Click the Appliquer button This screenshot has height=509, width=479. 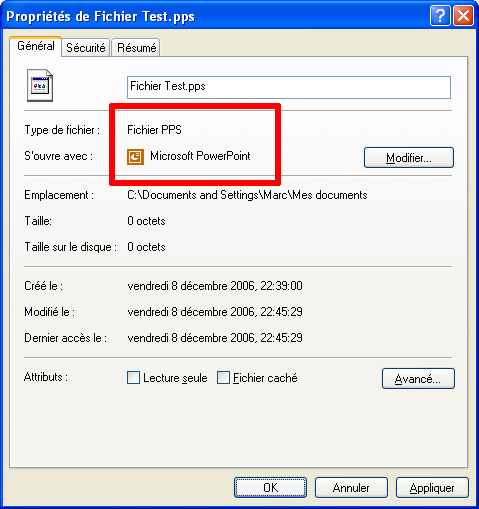(432, 488)
